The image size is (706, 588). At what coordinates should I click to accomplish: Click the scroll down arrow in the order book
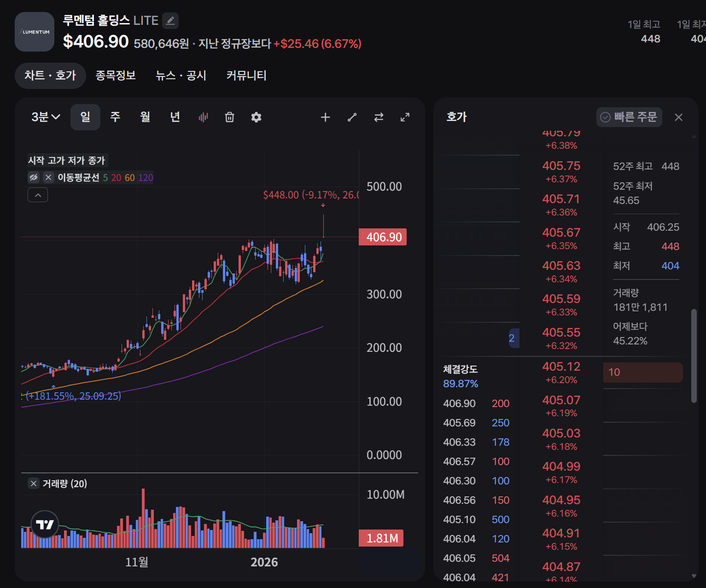694,576
